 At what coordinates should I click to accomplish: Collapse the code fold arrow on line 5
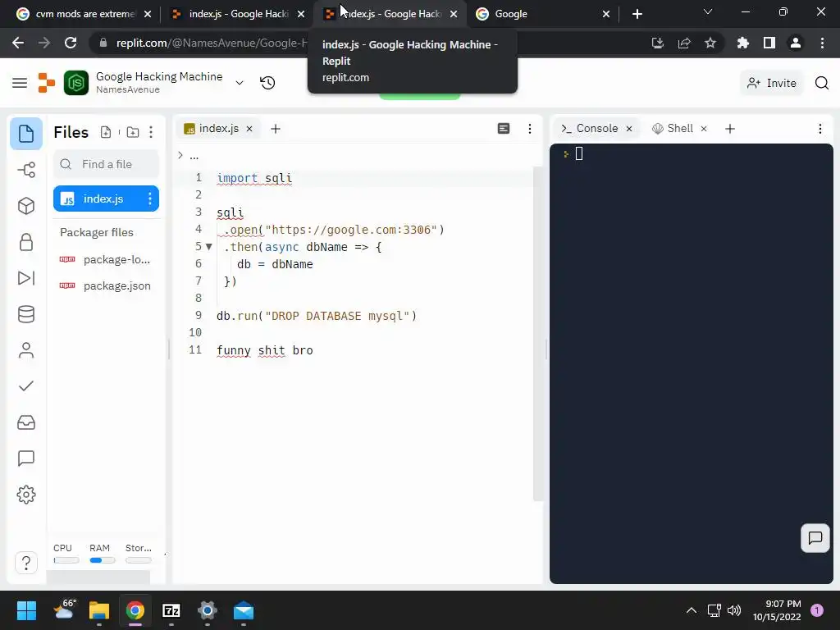pos(209,247)
